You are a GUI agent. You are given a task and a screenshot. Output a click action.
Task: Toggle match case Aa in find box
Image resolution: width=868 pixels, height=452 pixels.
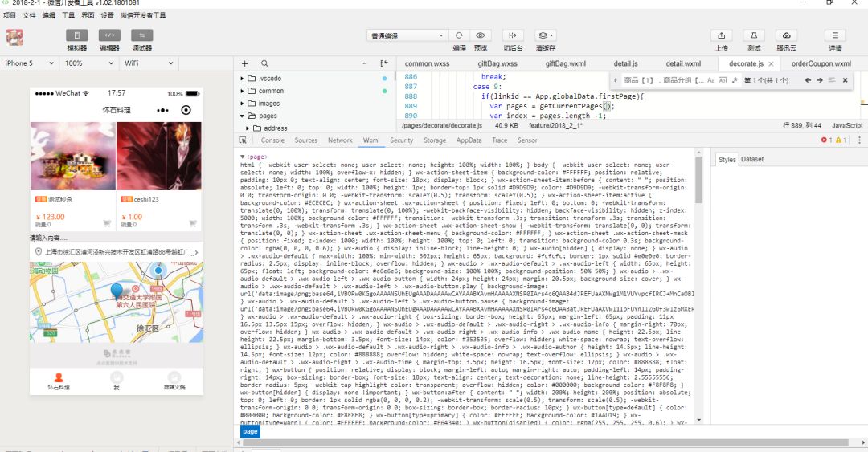click(710, 80)
